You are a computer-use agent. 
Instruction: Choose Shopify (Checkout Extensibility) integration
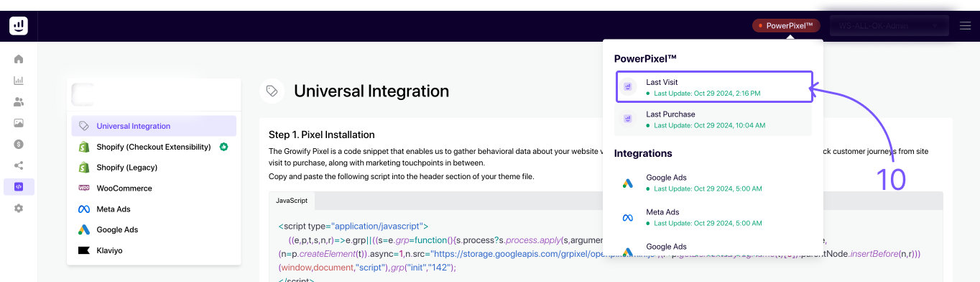click(154, 147)
